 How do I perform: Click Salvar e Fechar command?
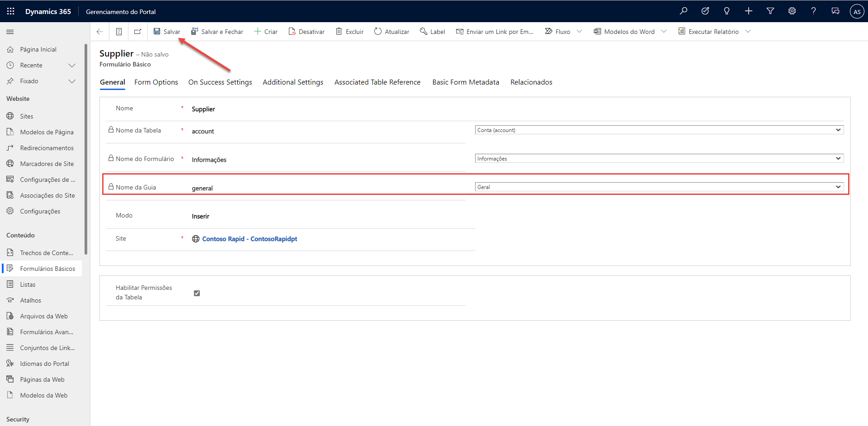(217, 32)
